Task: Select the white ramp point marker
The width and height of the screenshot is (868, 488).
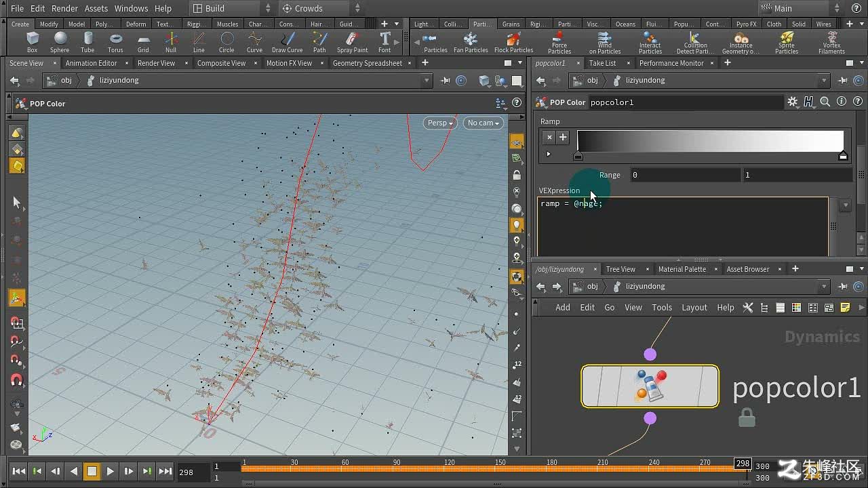Action: click(x=843, y=157)
